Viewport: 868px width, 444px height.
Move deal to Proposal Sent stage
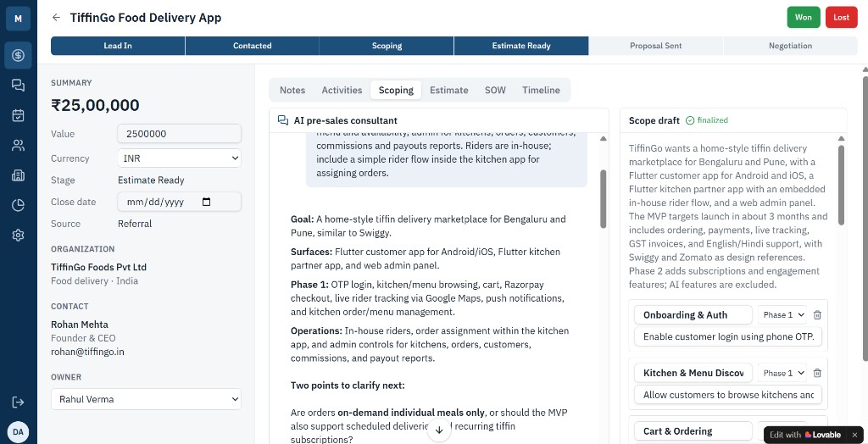(656, 46)
